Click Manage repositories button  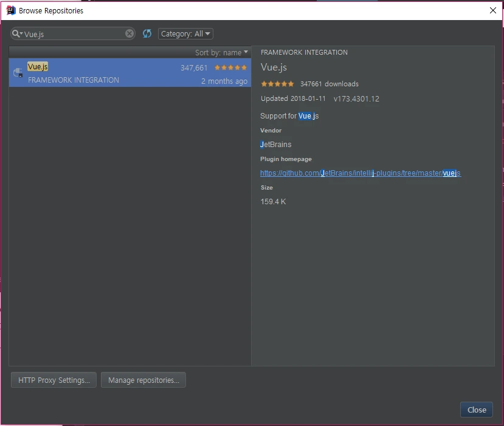pyautogui.click(x=143, y=380)
